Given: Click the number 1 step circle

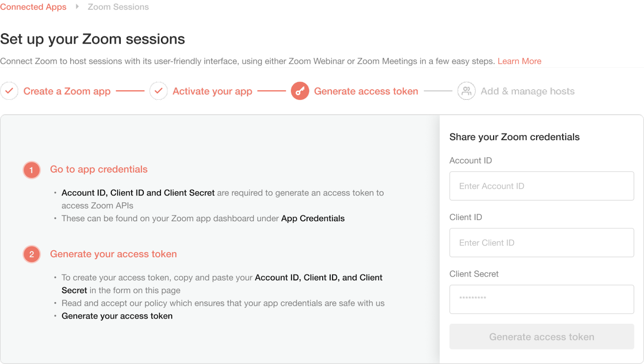Looking at the screenshot, I should click(x=31, y=170).
